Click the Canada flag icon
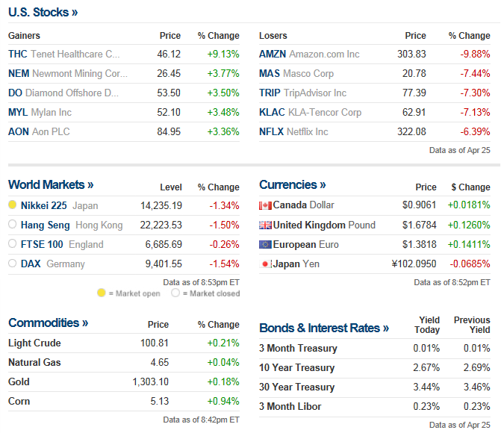 265,205
